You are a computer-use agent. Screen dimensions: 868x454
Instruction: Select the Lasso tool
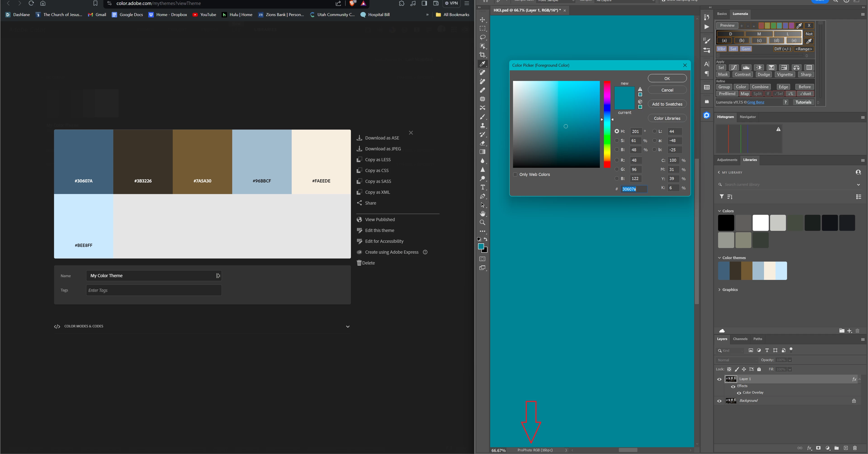click(482, 37)
